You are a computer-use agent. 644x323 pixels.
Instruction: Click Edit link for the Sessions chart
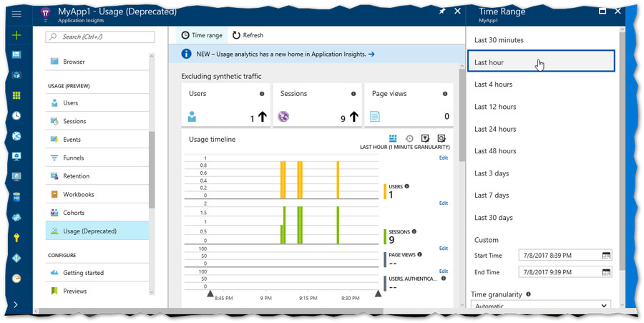[444, 203]
